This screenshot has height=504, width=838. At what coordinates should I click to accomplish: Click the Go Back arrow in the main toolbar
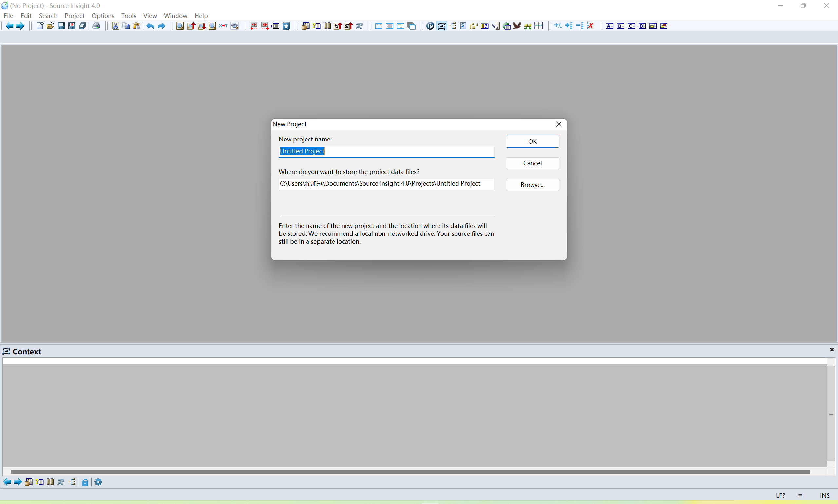coord(9,26)
